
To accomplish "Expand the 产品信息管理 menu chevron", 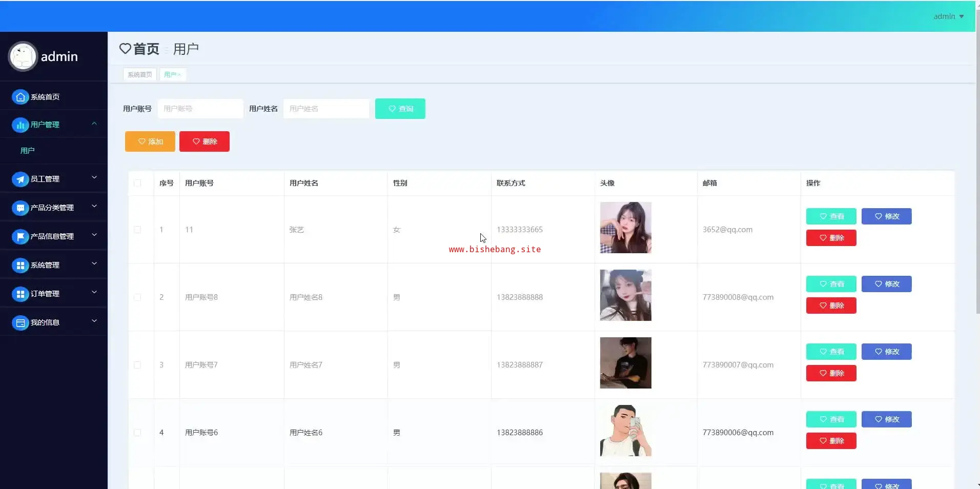I will [94, 235].
